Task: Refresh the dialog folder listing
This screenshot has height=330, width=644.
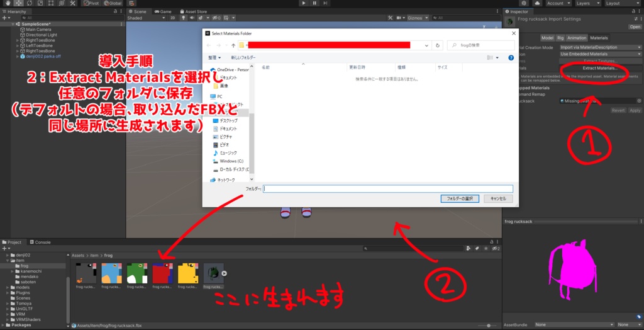Action: [438, 45]
